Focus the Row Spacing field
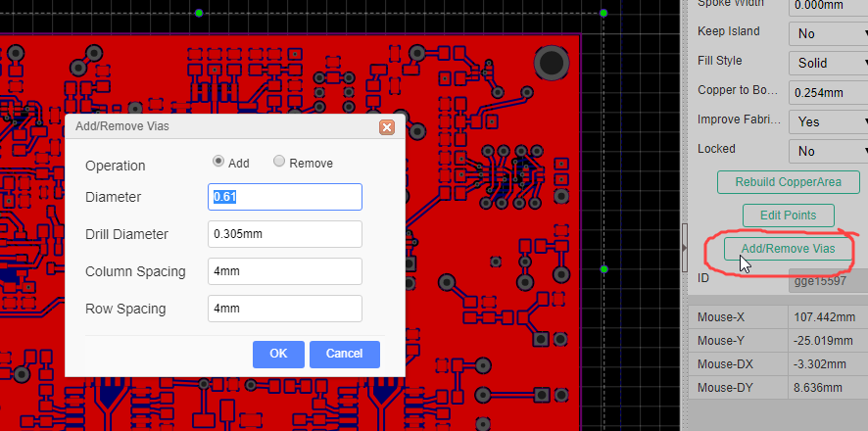 click(x=285, y=309)
